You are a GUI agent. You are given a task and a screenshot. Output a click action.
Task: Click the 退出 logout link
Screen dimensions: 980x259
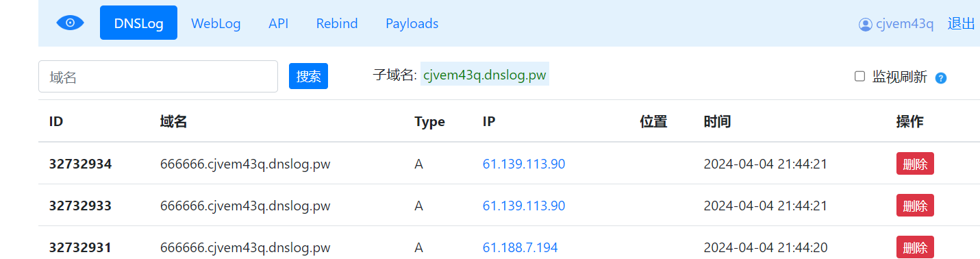pos(961,23)
